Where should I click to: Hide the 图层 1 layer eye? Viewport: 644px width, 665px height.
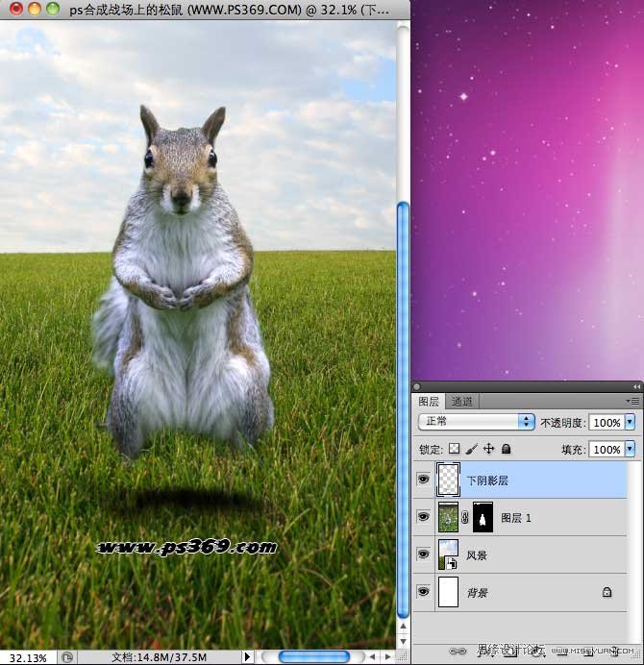coord(423,517)
